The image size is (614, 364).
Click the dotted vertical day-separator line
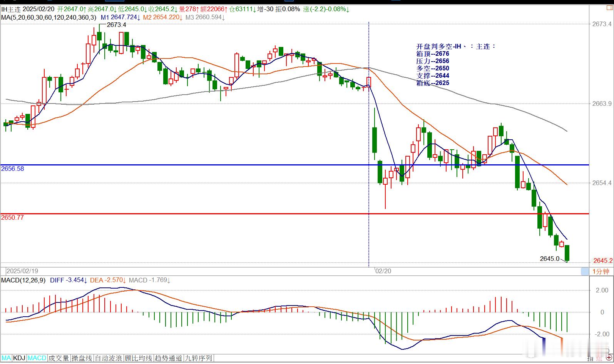pos(369,144)
